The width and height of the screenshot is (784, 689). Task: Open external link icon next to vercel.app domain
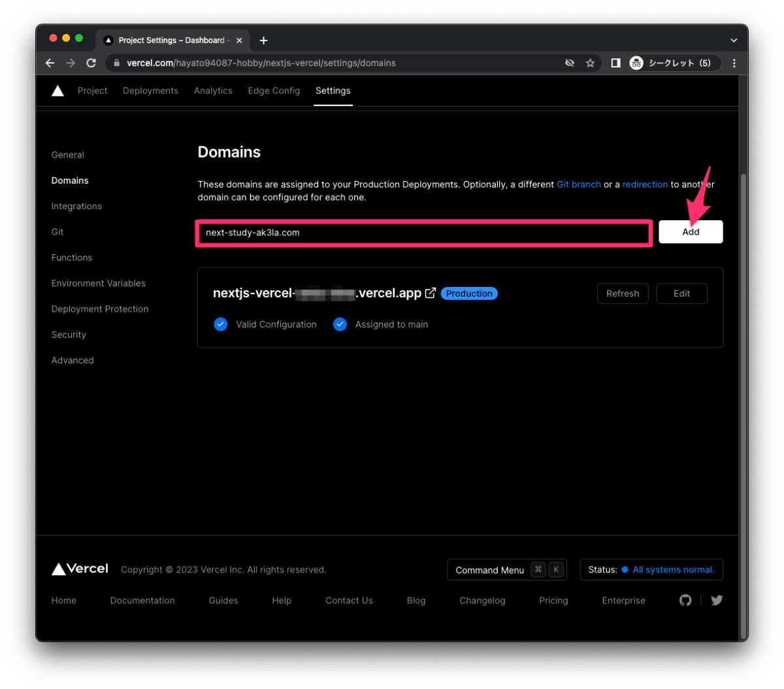pyautogui.click(x=431, y=294)
